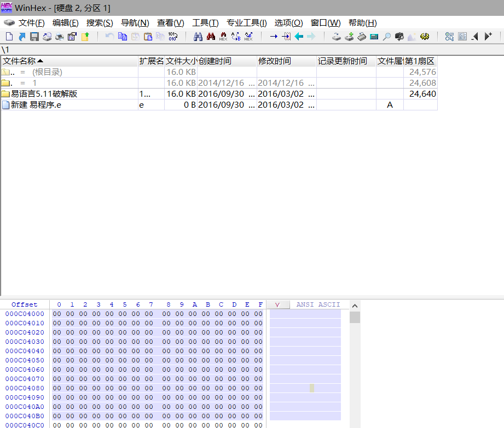Screen dimensions: 504x428
Task: Copy block using the blue double-page icon
Action: pyautogui.click(x=123, y=37)
